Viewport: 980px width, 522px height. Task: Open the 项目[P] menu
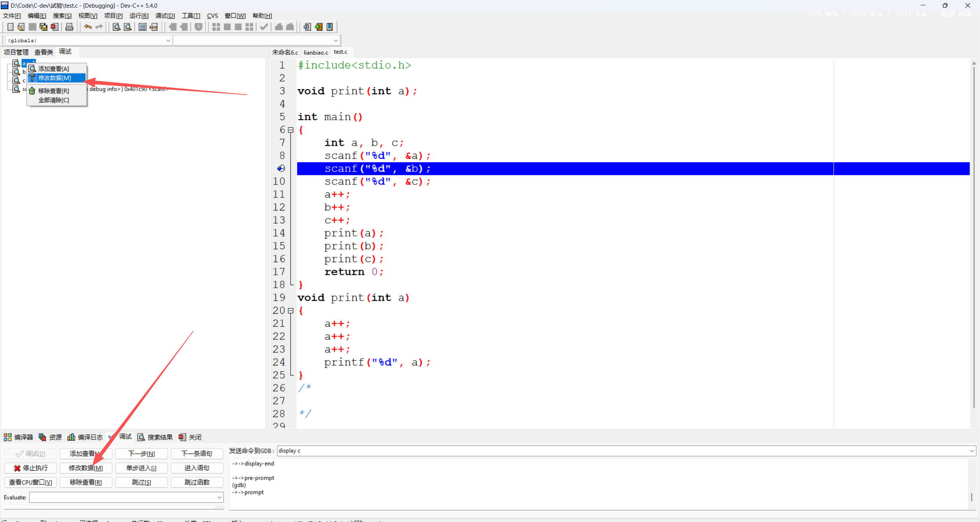(x=113, y=16)
